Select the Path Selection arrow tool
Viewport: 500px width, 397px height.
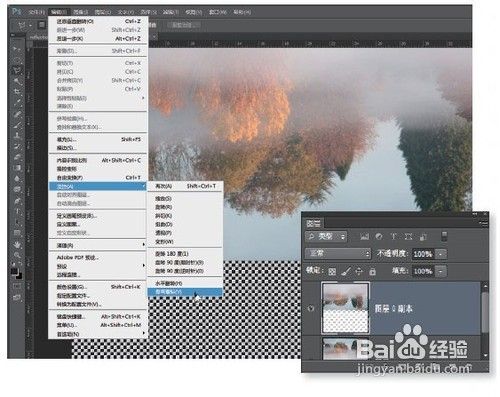(x=17, y=222)
